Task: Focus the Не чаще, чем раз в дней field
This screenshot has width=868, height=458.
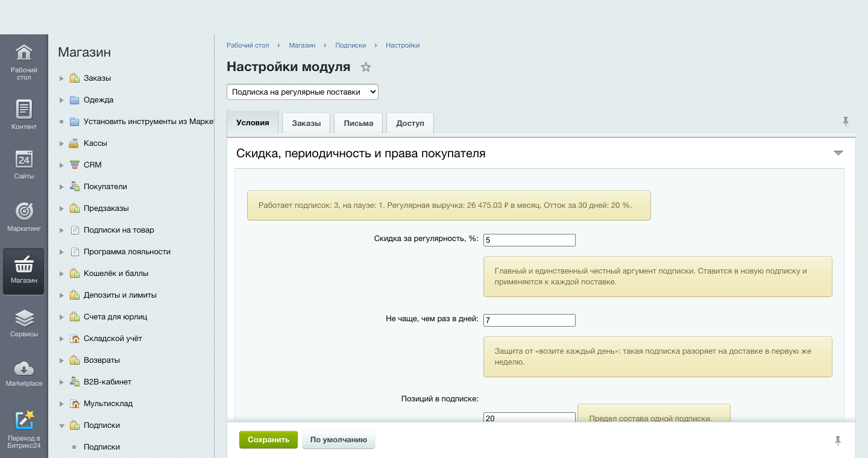Action: [x=529, y=320]
